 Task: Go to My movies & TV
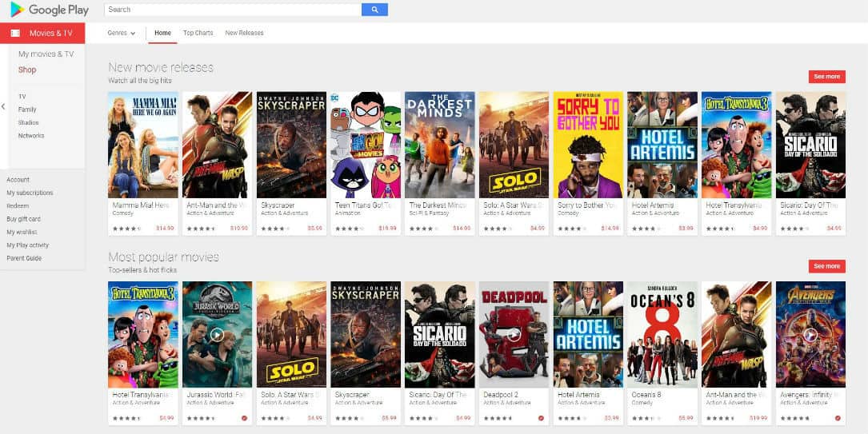pos(46,54)
